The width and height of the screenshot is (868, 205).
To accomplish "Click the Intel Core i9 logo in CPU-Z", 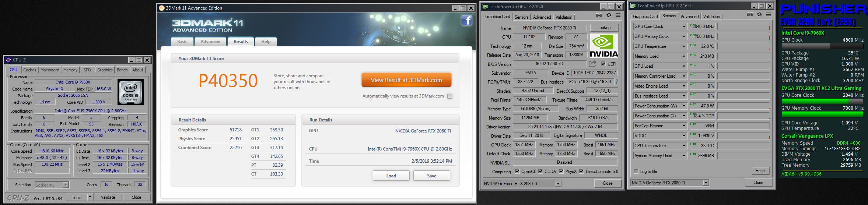I will (x=130, y=92).
